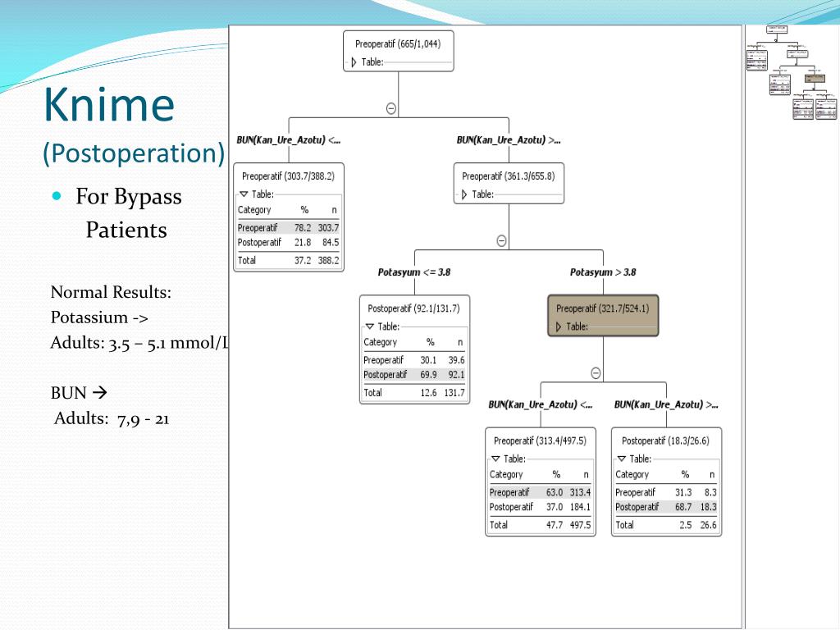This screenshot has height=630, width=840.
Task: Select the Postoperatif (92.1/131.7) node title
Action: (413, 308)
